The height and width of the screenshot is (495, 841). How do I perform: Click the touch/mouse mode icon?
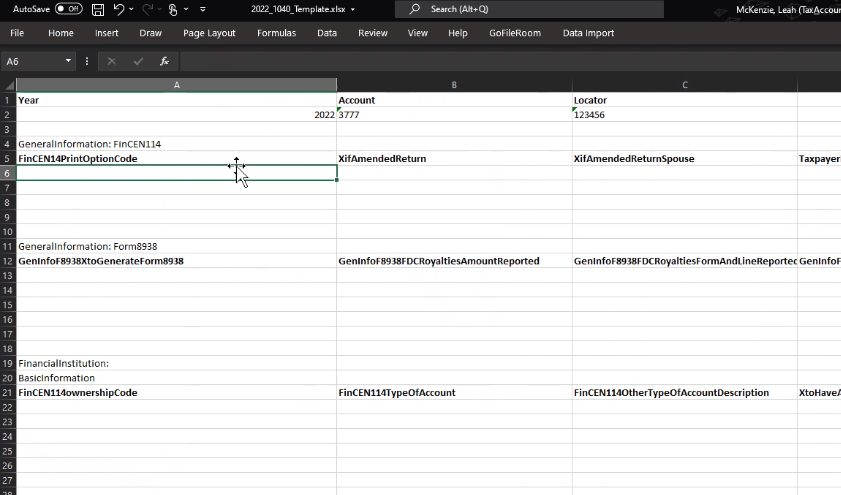tap(173, 9)
